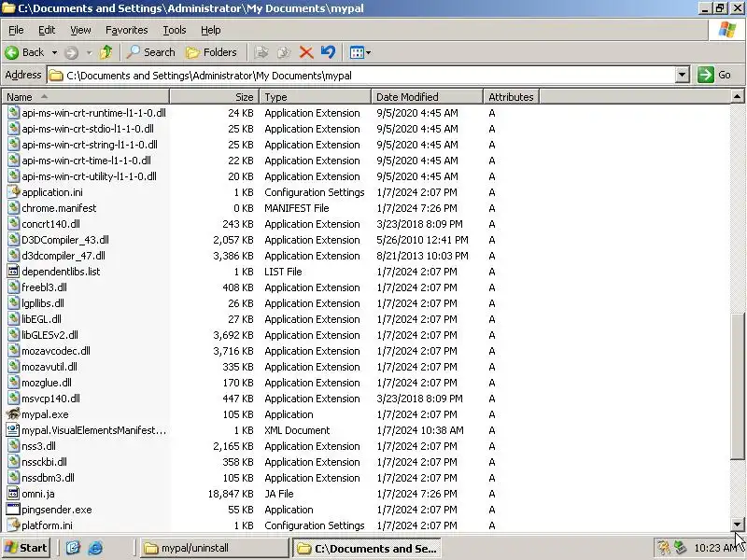
Task: Open the Back history dropdown arrow
Action: click(x=54, y=52)
